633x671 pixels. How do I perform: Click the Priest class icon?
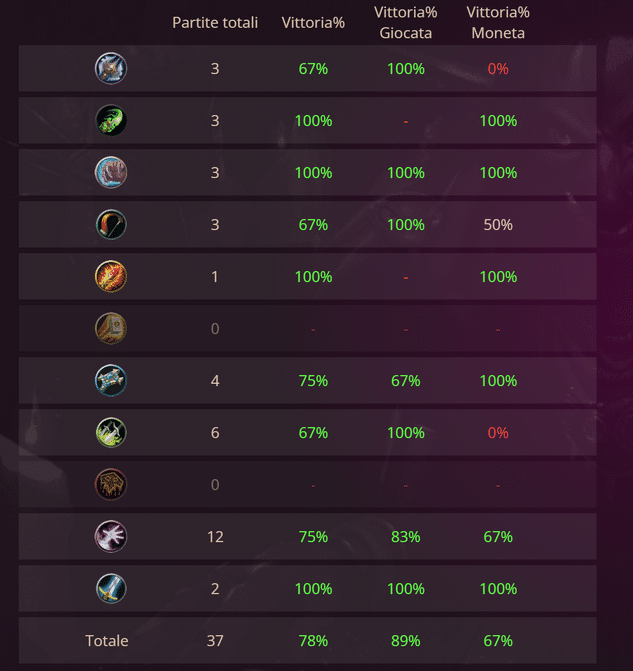tap(110, 381)
